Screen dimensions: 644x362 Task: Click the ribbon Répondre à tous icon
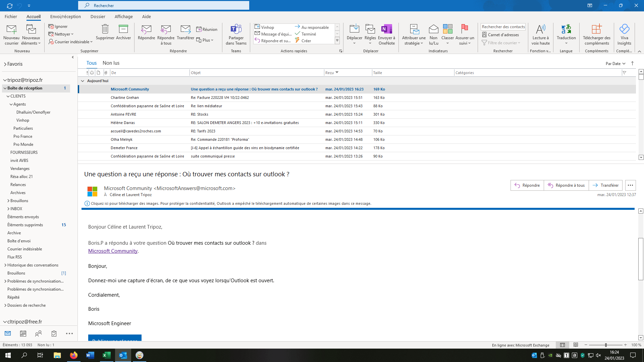[x=166, y=29]
